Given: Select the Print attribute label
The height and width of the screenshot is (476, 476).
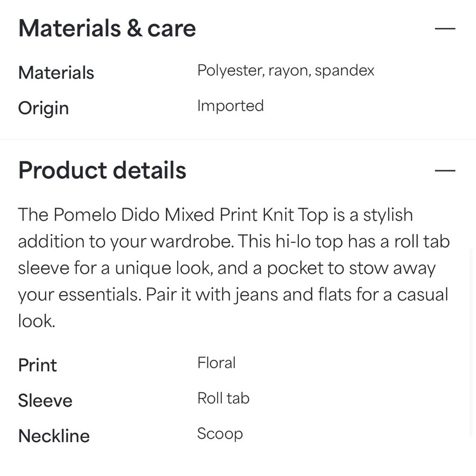Looking at the screenshot, I should tap(38, 365).
